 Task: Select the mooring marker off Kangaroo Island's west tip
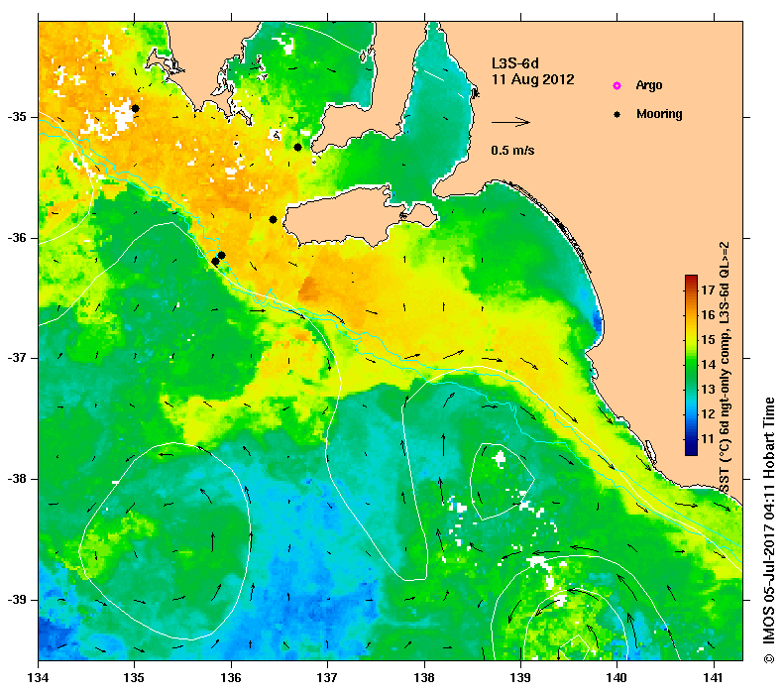pyautogui.click(x=273, y=219)
